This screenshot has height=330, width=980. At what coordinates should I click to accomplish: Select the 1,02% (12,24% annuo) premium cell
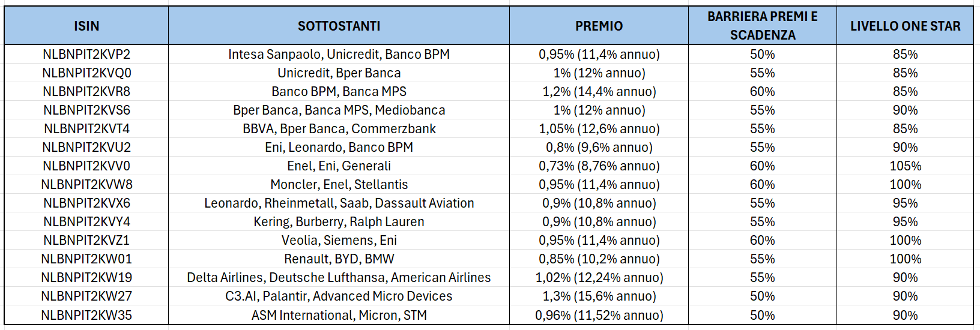[x=599, y=277]
